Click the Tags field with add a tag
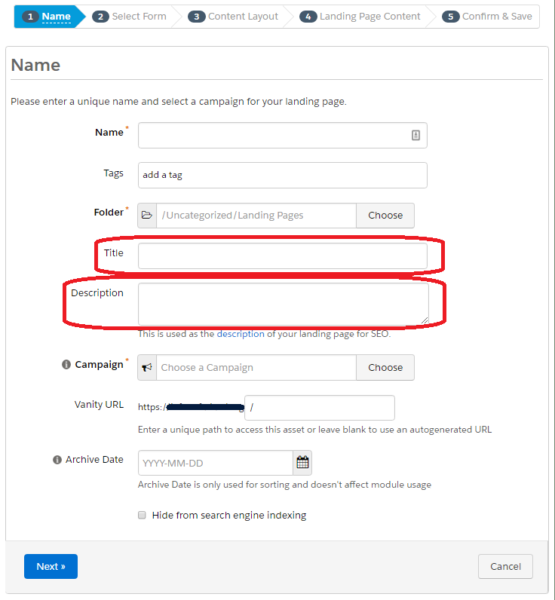This screenshot has width=555, height=600. [282, 175]
